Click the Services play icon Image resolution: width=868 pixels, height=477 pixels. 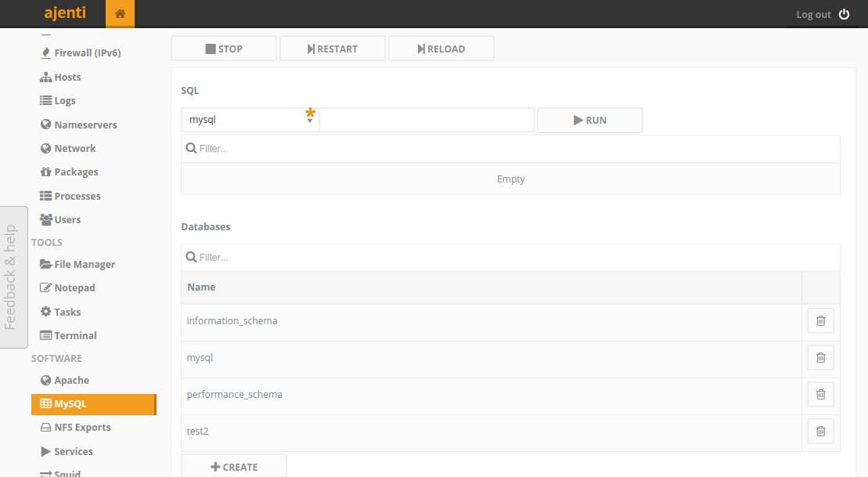pyautogui.click(x=46, y=451)
